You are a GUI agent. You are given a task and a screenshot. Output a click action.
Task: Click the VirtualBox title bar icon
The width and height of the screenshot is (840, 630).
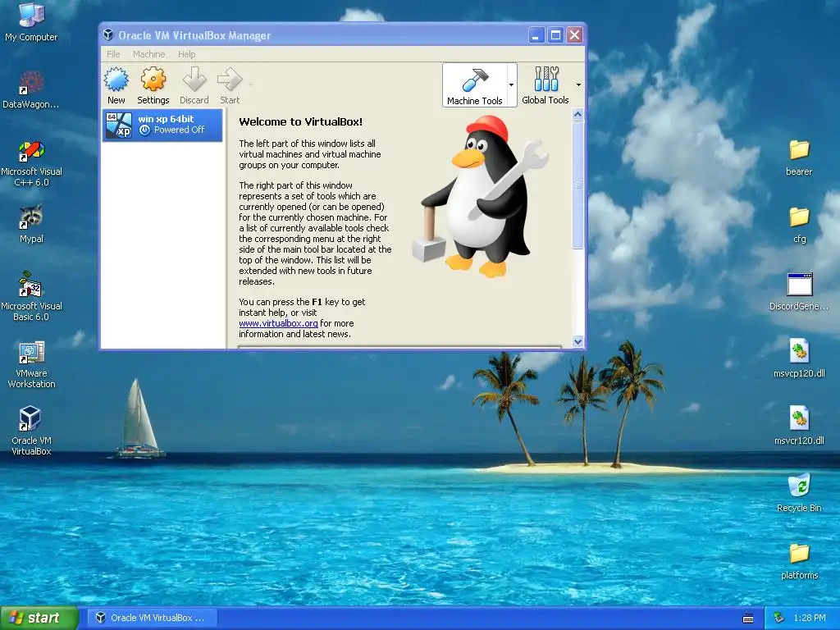tap(108, 34)
